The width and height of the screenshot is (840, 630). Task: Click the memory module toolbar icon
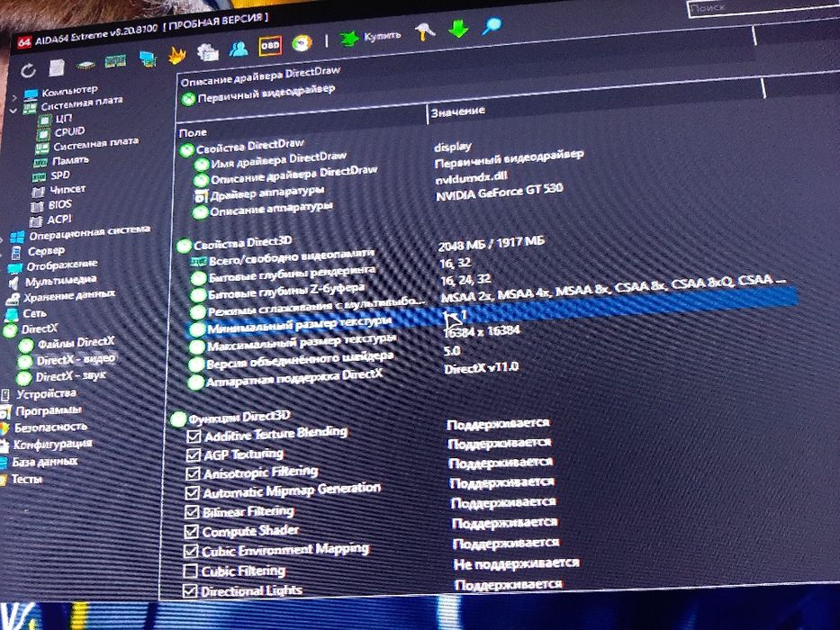tap(114, 61)
